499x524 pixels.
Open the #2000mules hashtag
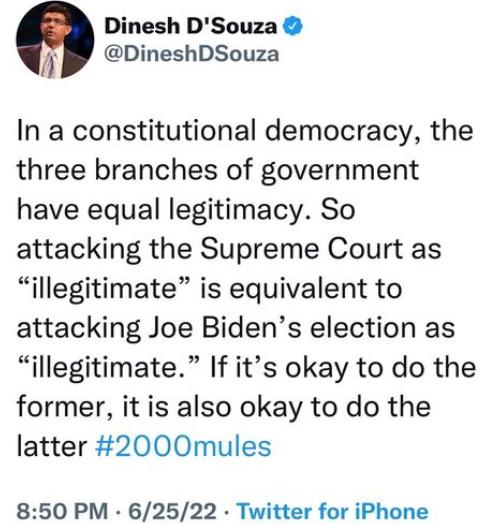tap(183, 446)
